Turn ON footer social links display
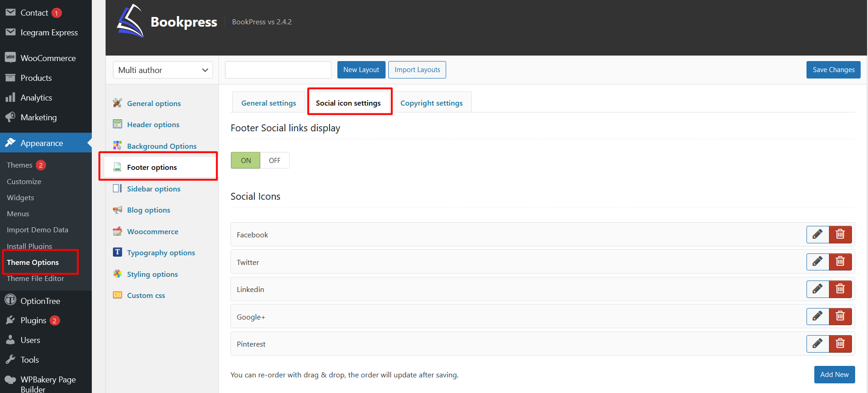 click(x=246, y=160)
